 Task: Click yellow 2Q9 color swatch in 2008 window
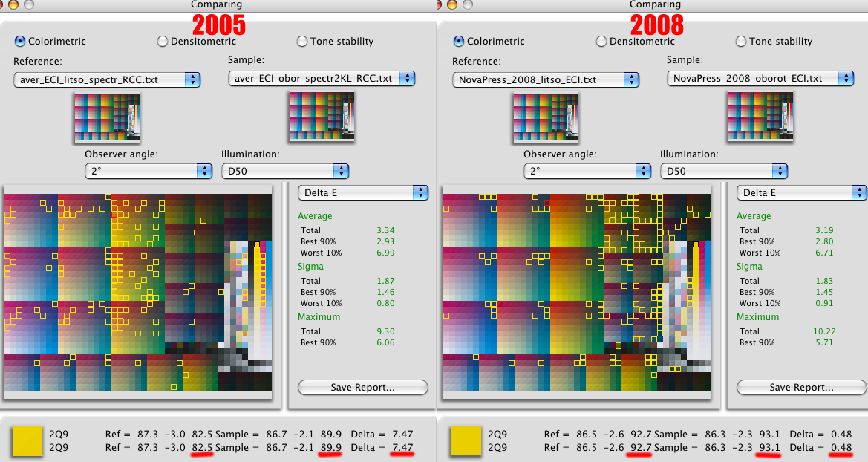coord(466,441)
